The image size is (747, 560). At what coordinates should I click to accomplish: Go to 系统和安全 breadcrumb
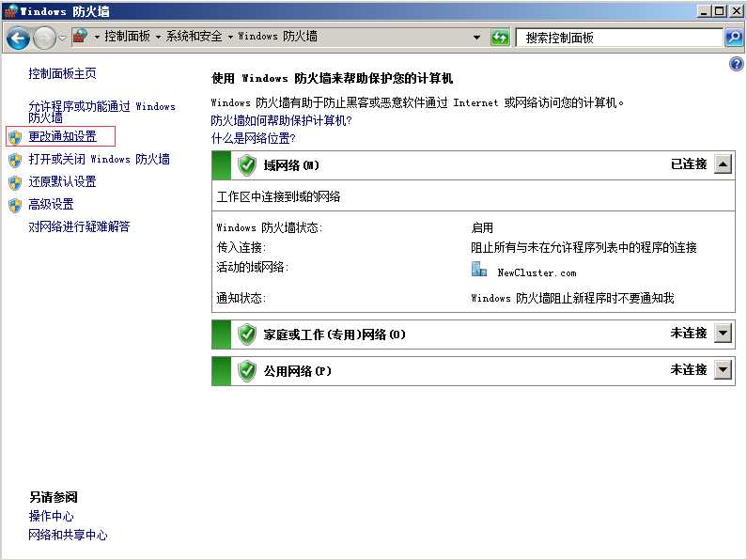194,37
